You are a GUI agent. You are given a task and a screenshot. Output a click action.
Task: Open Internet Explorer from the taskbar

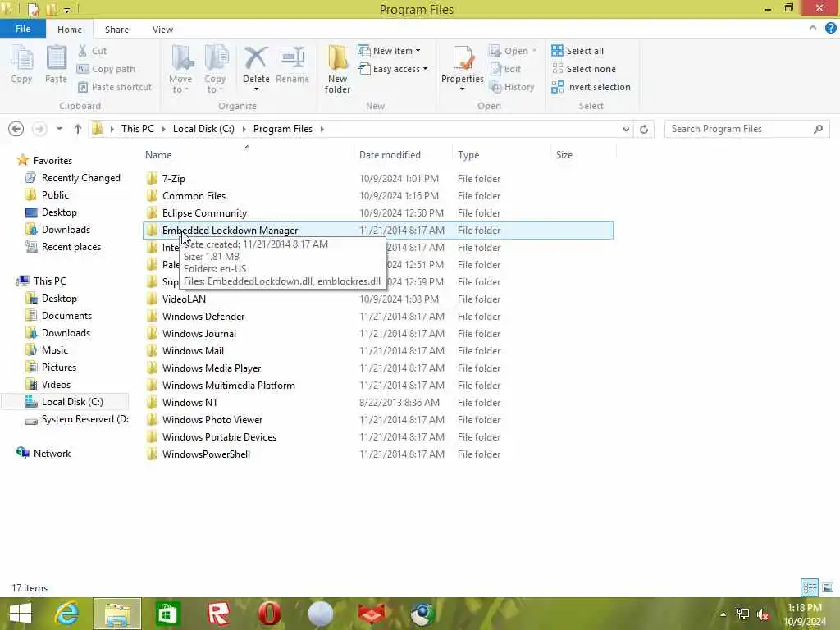pyautogui.click(x=67, y=614)
